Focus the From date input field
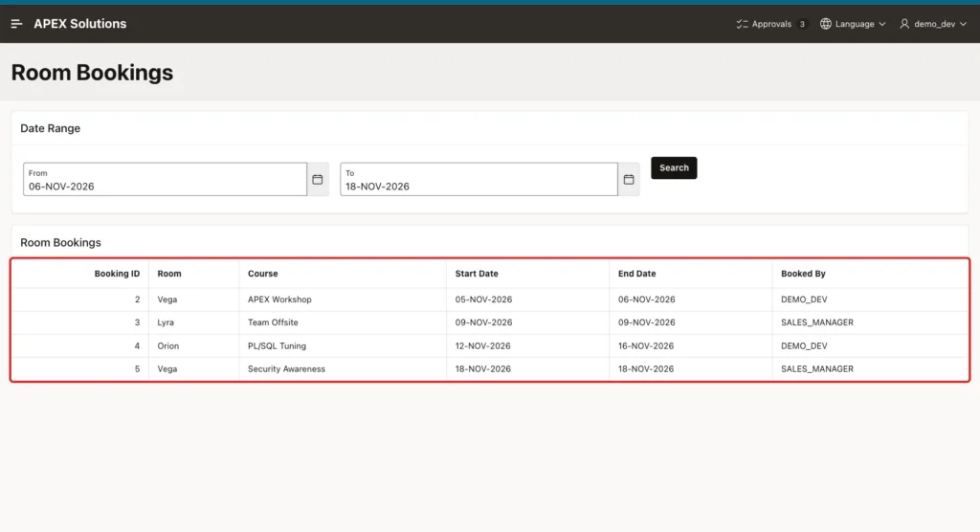 click(165, 180)
